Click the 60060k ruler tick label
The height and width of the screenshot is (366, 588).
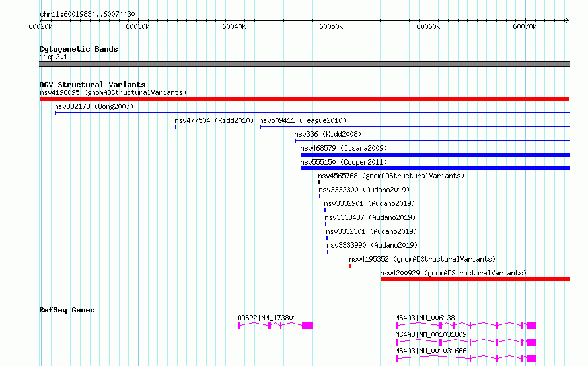[428, 26]
